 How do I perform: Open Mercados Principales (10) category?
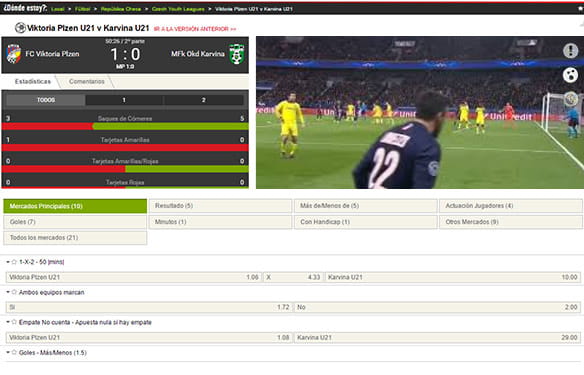(x=75, y=206)
